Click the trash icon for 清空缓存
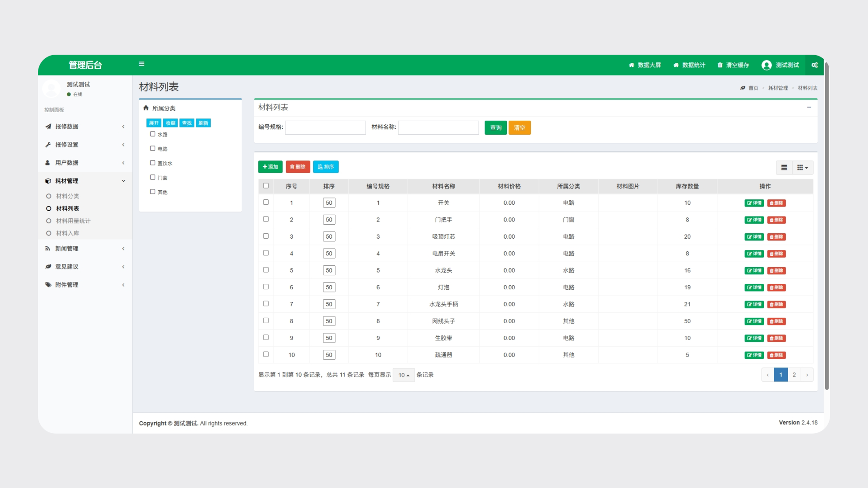The height and width of the screenshot is (488, 868). [720, 65]
